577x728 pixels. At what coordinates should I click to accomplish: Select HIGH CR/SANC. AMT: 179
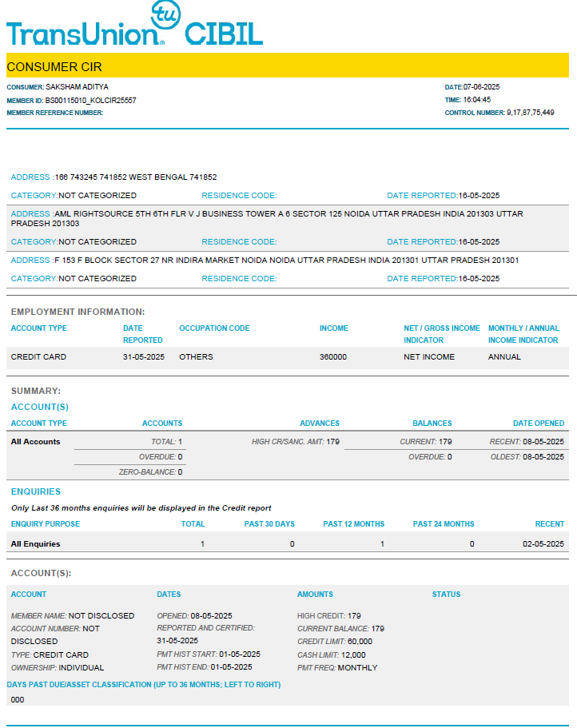295,442
